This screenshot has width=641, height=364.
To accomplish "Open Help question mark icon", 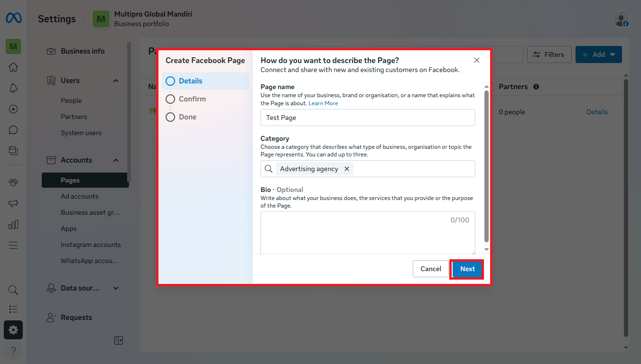I will point(13,351).
